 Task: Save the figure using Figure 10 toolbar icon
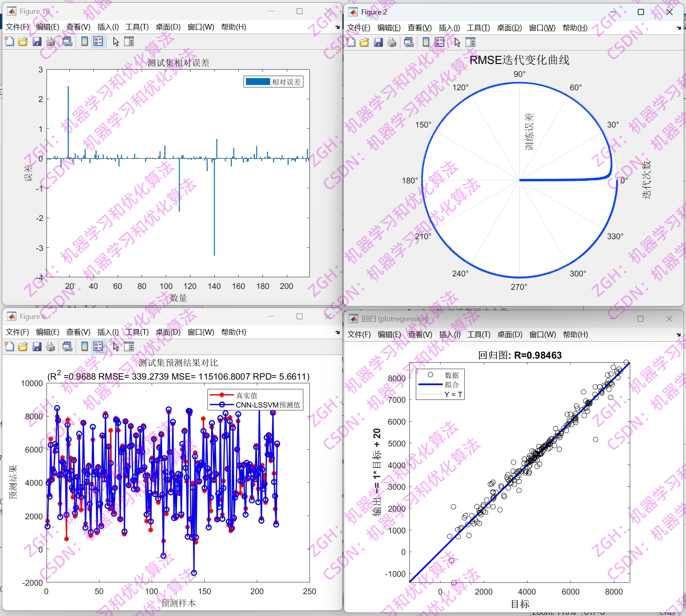pos(37,41)
